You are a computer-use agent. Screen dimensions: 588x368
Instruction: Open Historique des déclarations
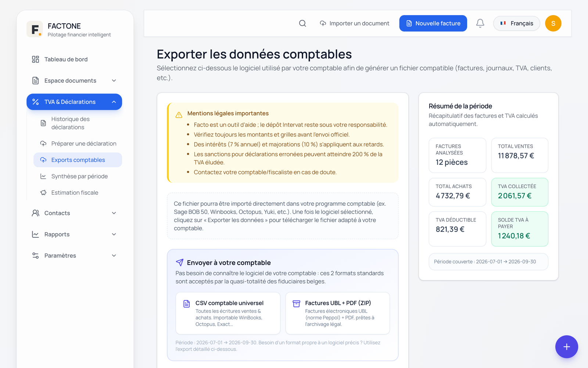point(78,123)
